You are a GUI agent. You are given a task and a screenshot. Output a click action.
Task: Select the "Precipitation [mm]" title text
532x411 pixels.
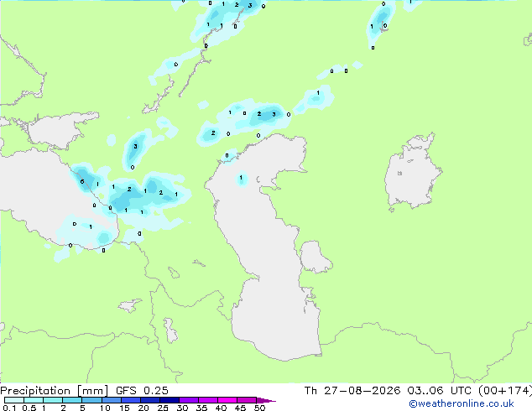click(54, 391)
